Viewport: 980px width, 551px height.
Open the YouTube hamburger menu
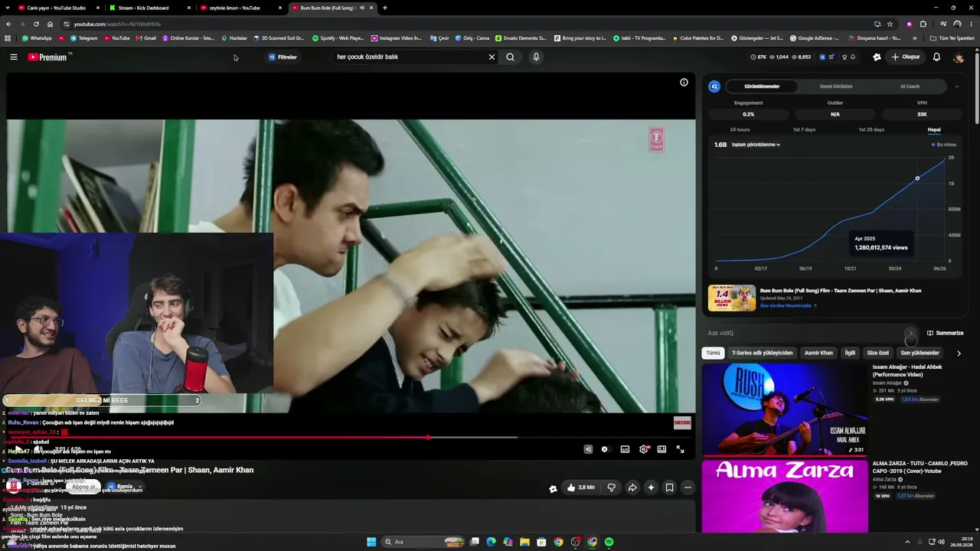[x=14, y=57]
